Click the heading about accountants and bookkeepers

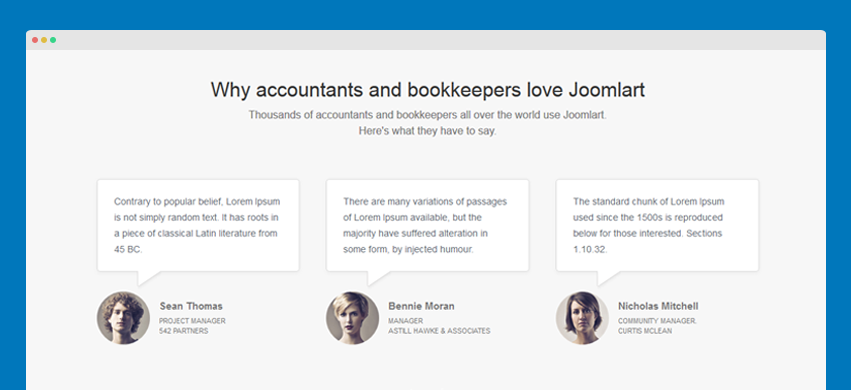[x=428, y=89]
